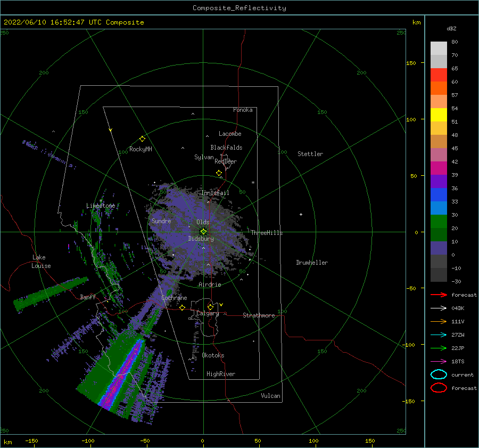
Task: Click the HighRiver city label
Action: (x=221, y=374)
